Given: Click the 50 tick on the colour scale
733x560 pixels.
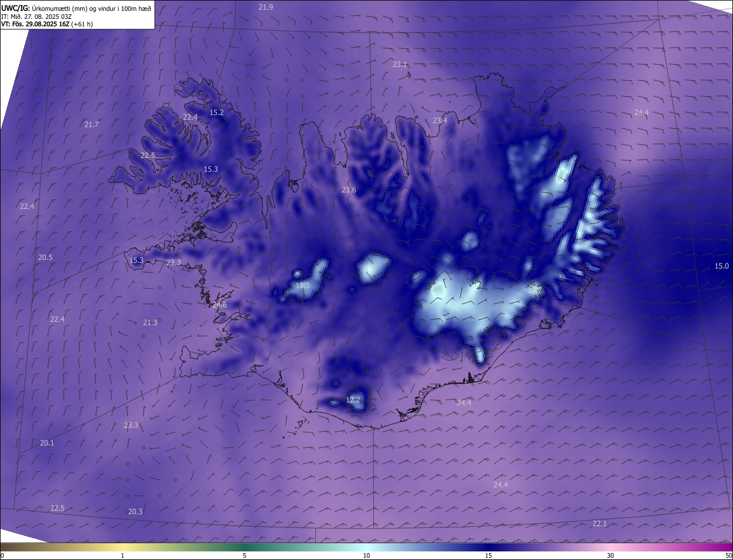Looking at the screenshot, I should point(728,555).
